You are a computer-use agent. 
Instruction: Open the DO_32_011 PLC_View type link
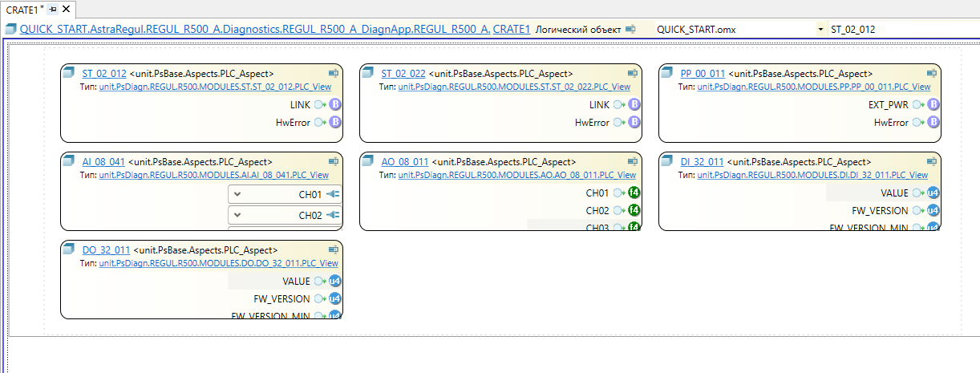tap(218, 262)
